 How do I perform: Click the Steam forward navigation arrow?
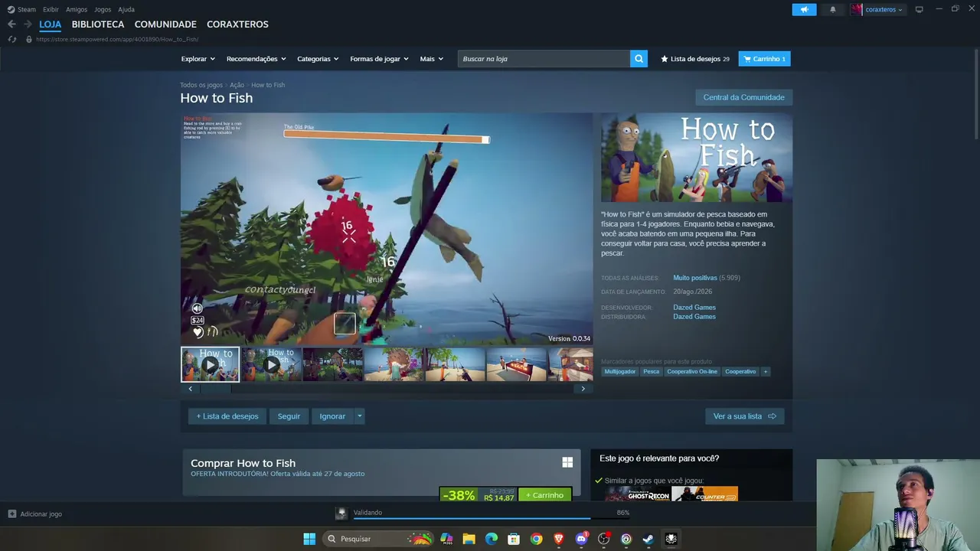(28, 24)
